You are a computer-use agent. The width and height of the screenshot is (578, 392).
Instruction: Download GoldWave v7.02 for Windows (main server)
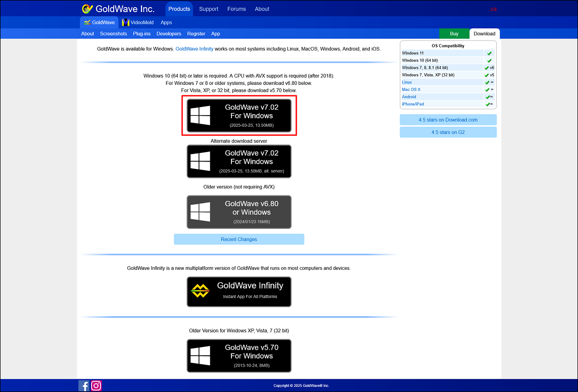click(x=239, y=116)
